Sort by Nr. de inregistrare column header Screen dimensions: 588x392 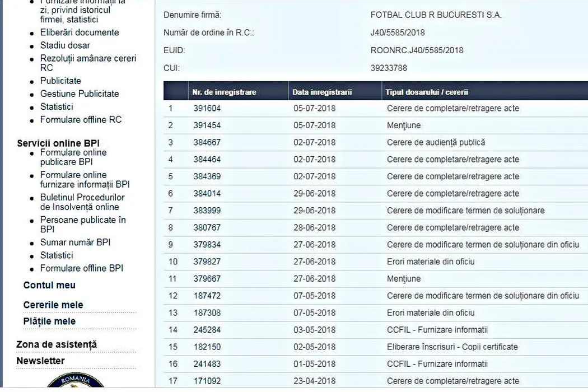click(x=224, y=92)
